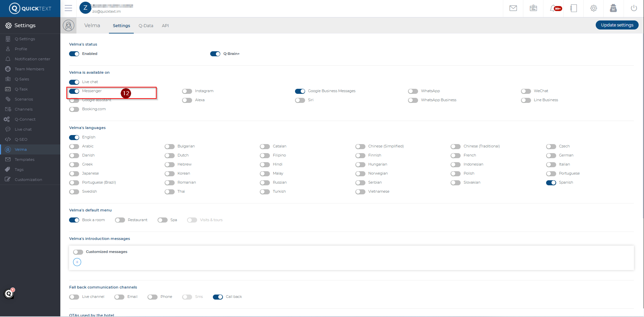Screen dimensions: 644x317
Task: Click the power logout icon
Action: 634,8
